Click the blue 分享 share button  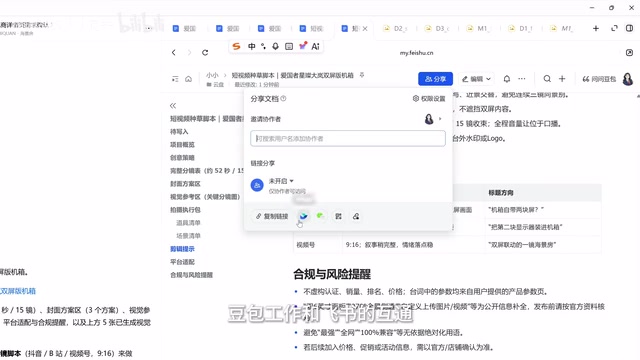pyautogui.click(x=435, y=79)
